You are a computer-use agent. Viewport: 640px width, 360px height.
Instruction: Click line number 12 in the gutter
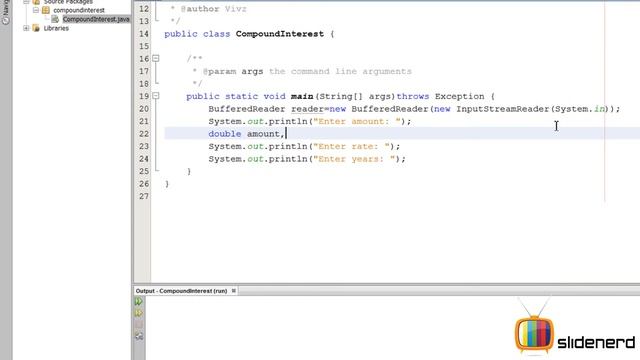(144, 9)
